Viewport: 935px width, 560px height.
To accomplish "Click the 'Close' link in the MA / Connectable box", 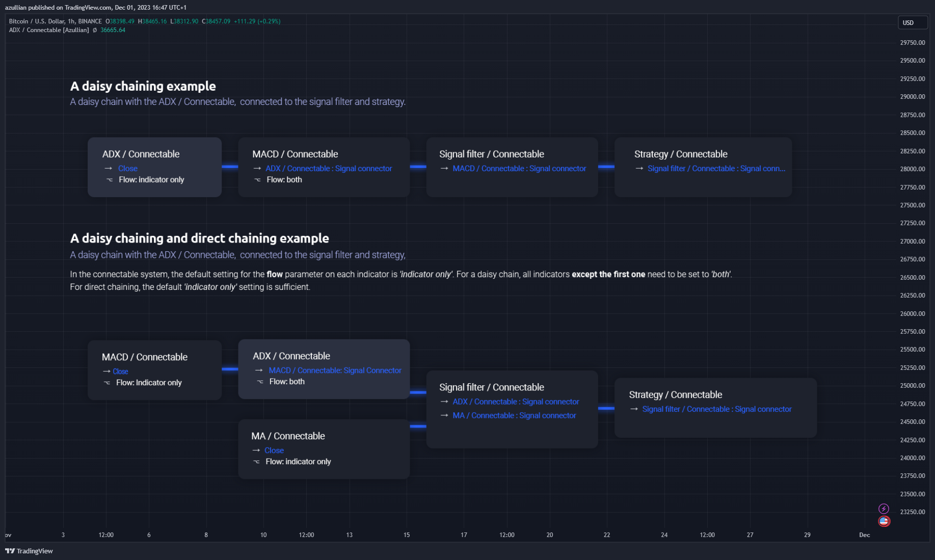I will [274, 450].
